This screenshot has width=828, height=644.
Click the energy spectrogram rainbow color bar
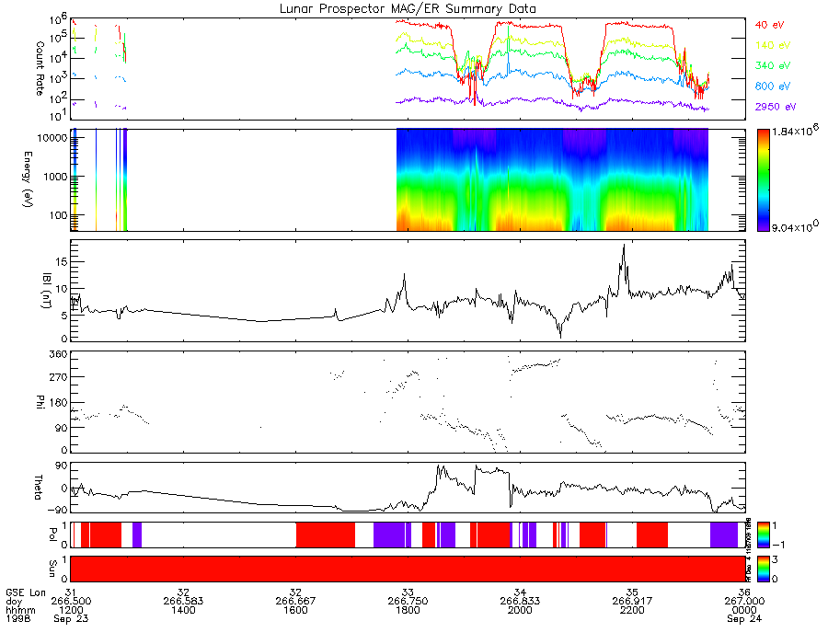[763, 180]
